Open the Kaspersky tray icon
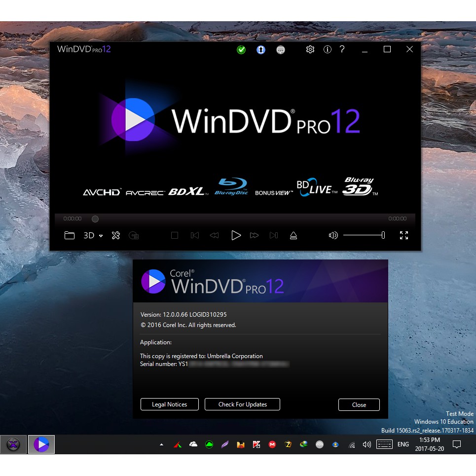 click(x=256, y=445)
